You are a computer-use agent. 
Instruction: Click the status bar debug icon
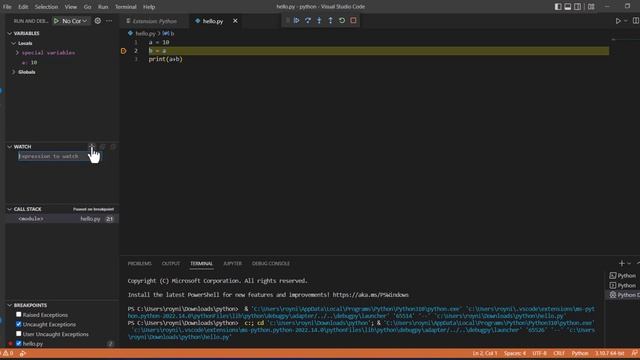click(23, 353)
